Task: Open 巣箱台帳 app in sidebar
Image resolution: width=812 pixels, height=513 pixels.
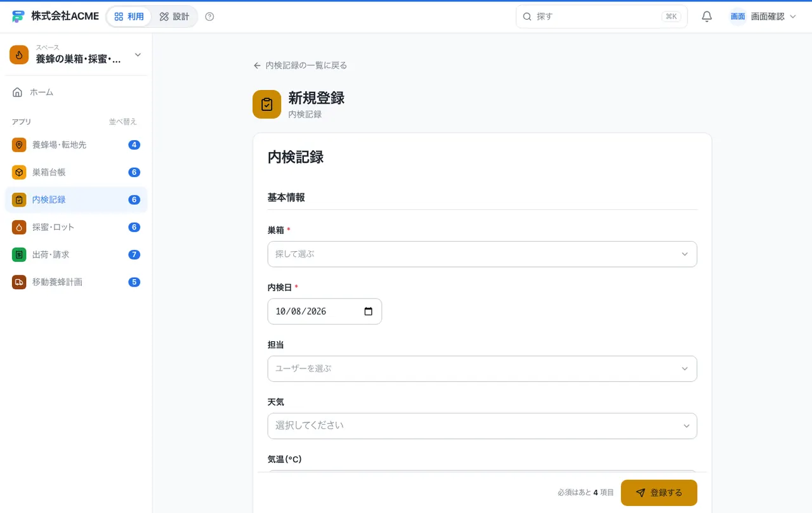Action: [x=76, y=172]
